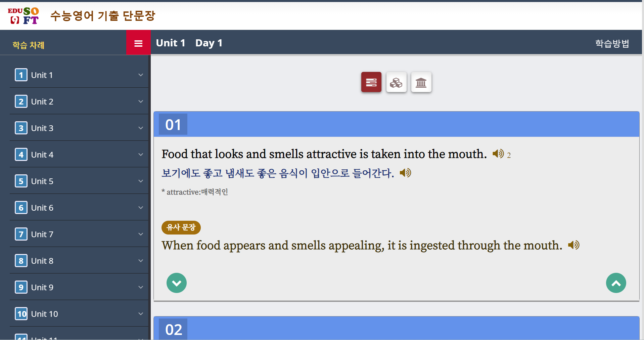Click the 학습 차례 heading

29,45
